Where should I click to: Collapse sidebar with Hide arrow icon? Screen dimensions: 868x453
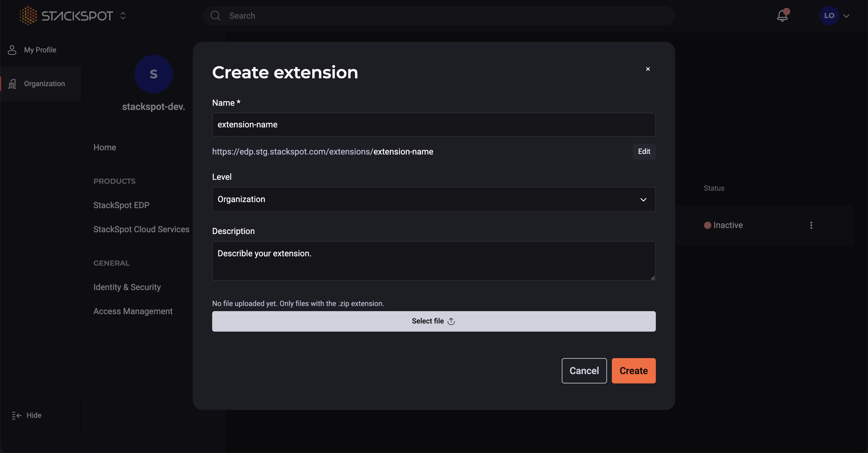(x=17, y=415)
